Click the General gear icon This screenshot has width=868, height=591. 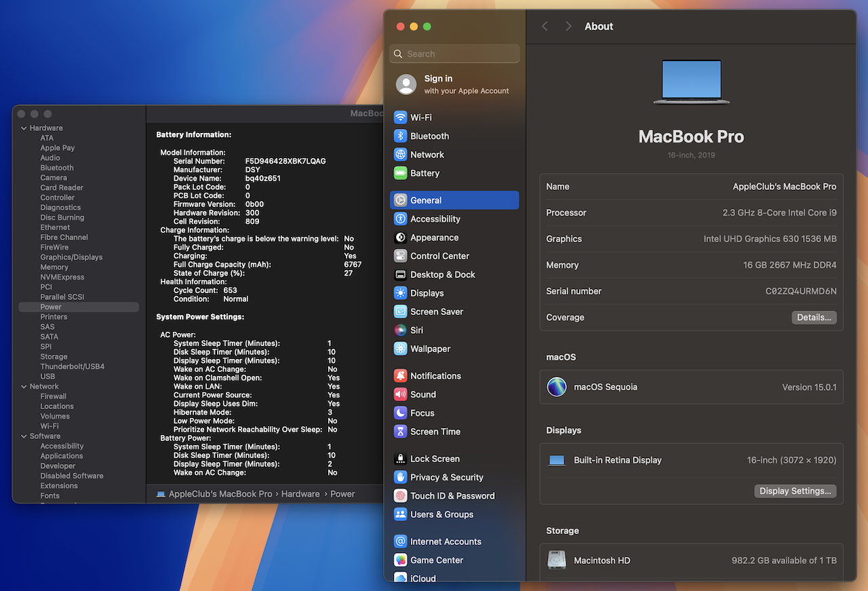coord(400,200)
